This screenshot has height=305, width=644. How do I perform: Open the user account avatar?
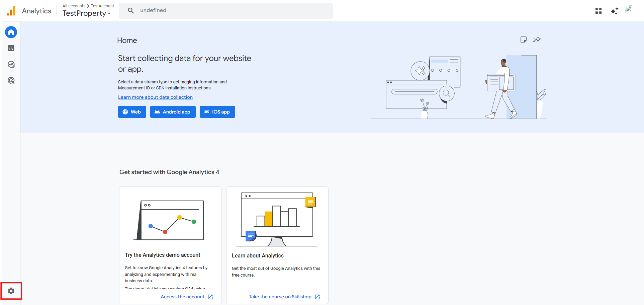pyautogui.click(x=629, y=11)
